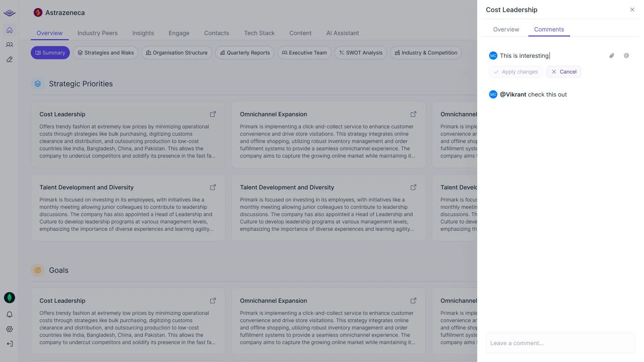Open the Content tab

coord(300,33)
